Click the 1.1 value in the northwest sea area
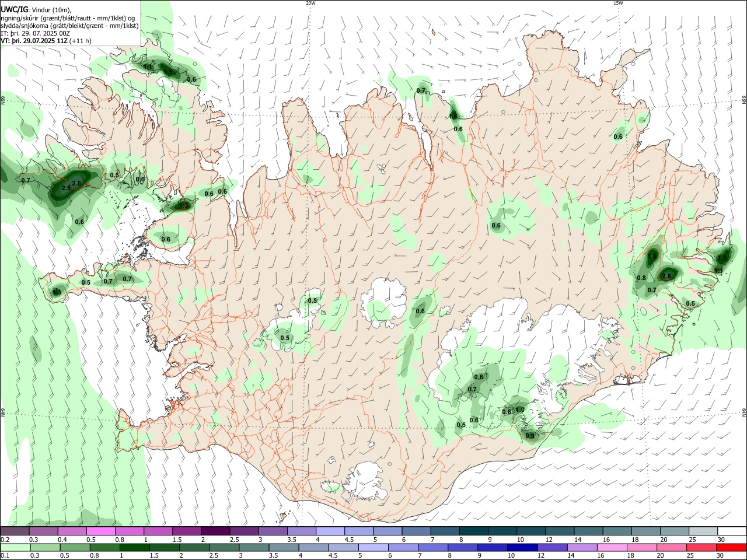This screenshot has width=747, height=560. [148, 66]
